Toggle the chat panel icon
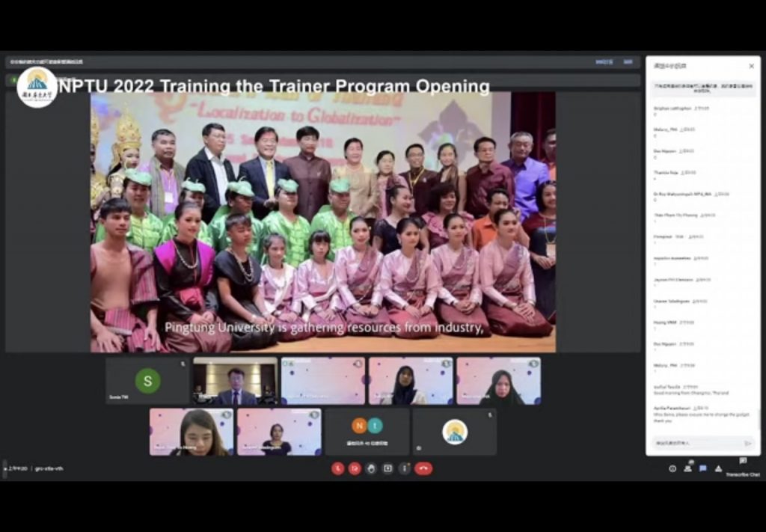766x532 pixels. [702, 468]
